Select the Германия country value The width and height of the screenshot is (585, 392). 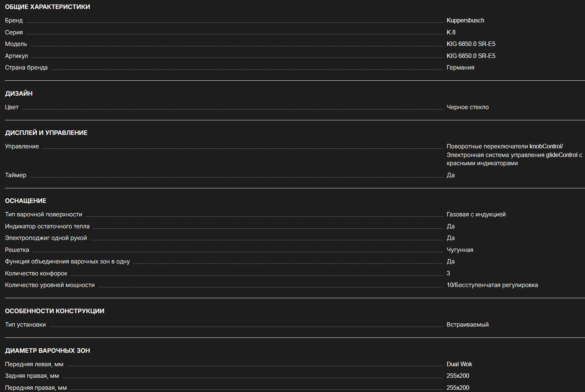460,68
